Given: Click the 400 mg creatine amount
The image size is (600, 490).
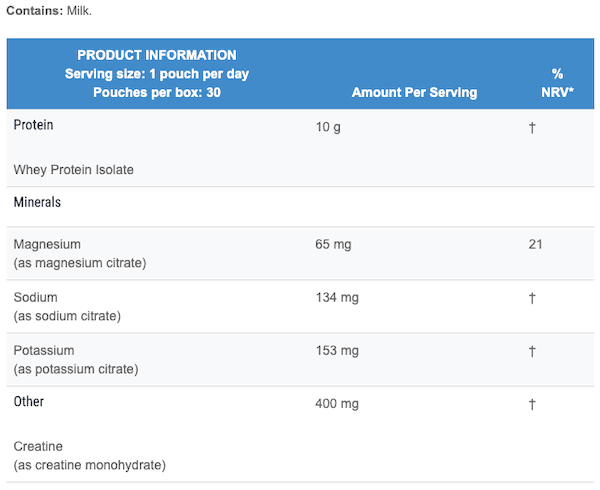Looking at the screenshot, I should click(337, 404).
